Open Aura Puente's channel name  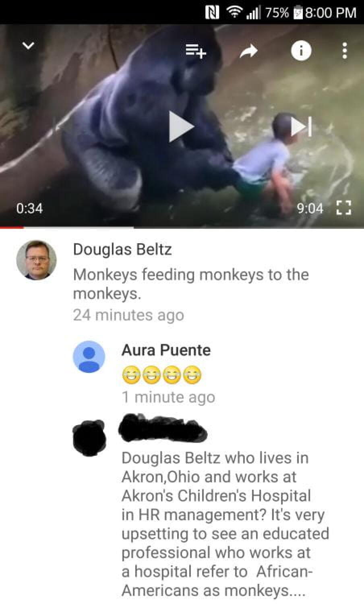click(x=166, y=350)
